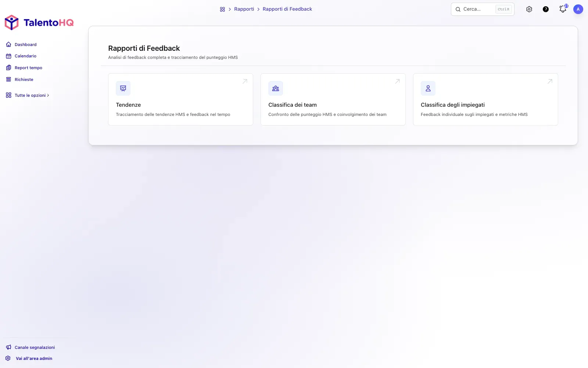The width and height of the screenshot is (588, 368).
Task: Open Richieste in the sidebar
Action: (x=20, y=79)
